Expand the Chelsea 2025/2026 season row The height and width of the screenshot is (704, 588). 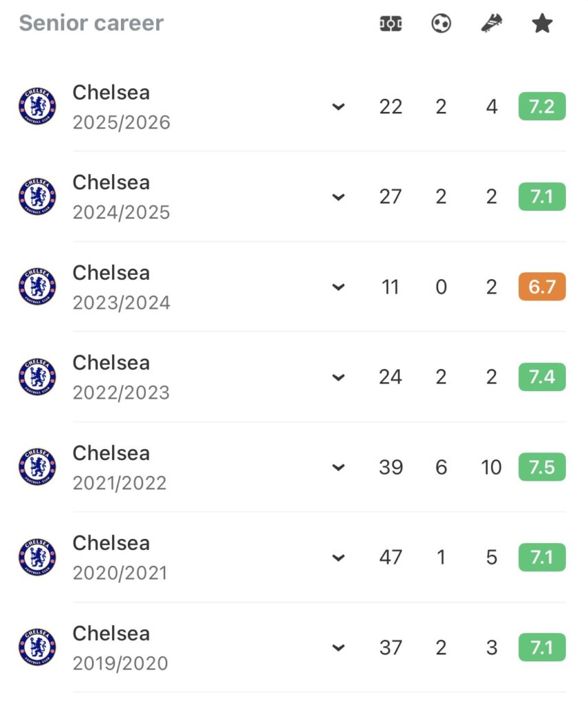coord(338,107)
